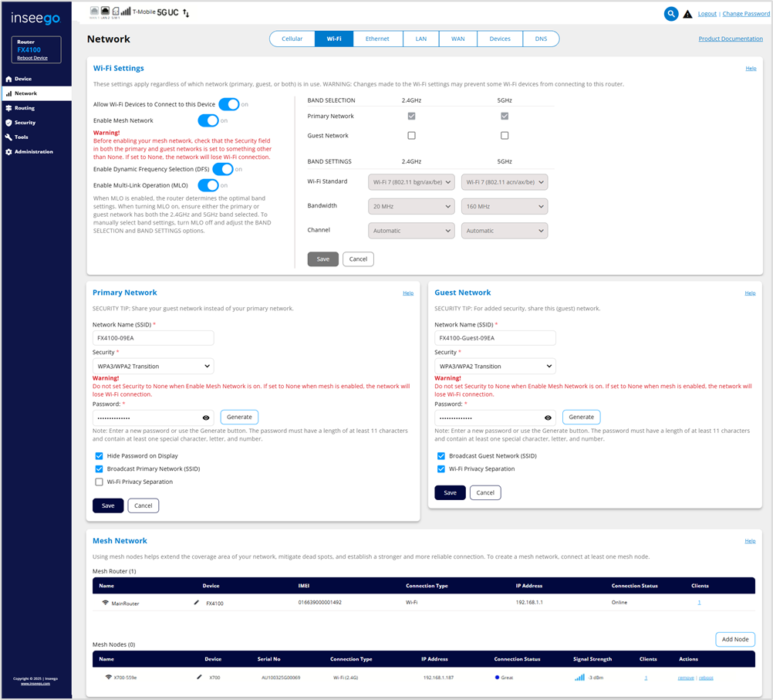Click pencil edit icon next to X700

coord(200,677)
